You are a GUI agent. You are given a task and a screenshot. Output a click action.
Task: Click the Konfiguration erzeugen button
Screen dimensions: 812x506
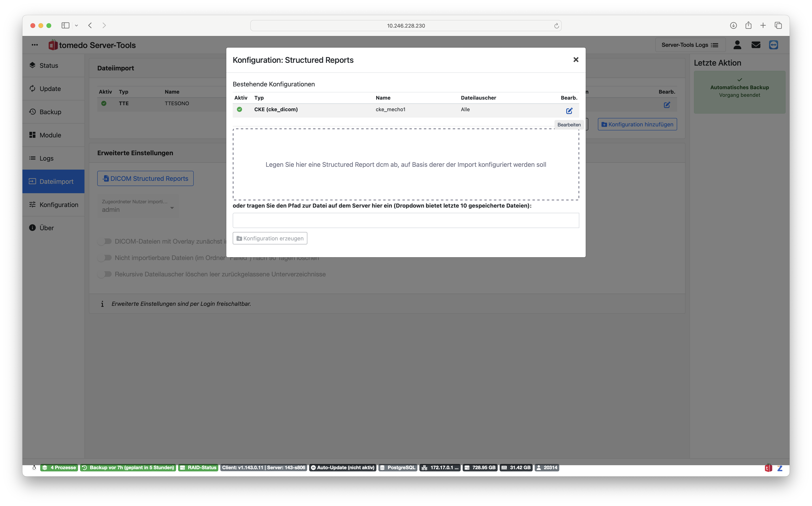(x=270, y=238)
